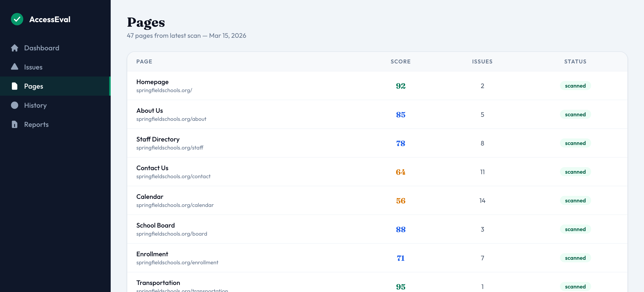644x292 pixels.
Task: Toggle the scanned badge on School Board
Action: tap(576, 229)
